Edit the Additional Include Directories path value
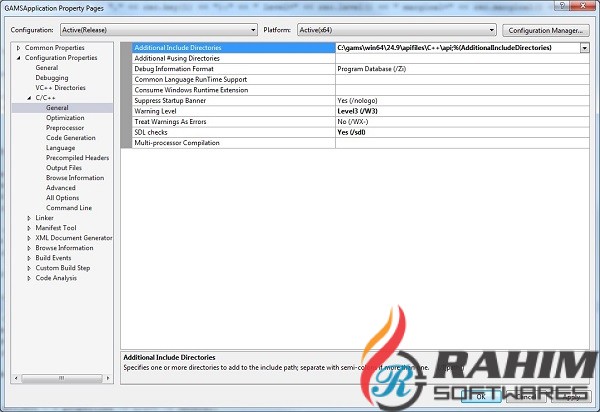 point(457,48)
